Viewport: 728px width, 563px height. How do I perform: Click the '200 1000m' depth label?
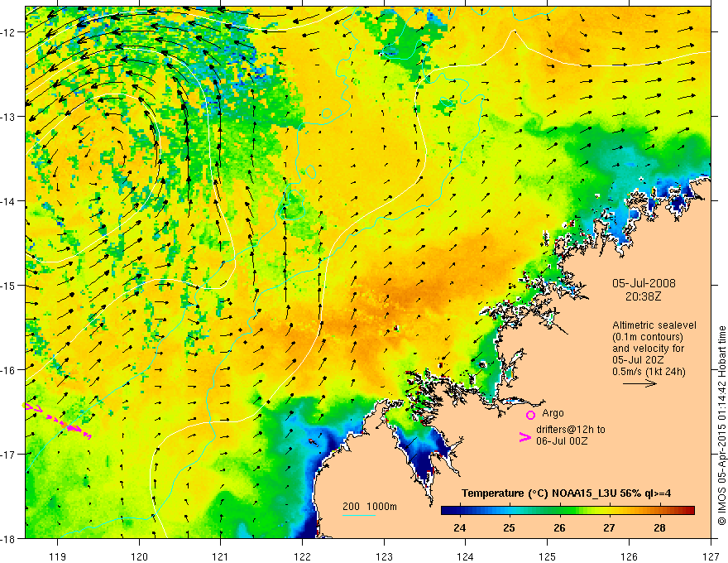point(370,507)
